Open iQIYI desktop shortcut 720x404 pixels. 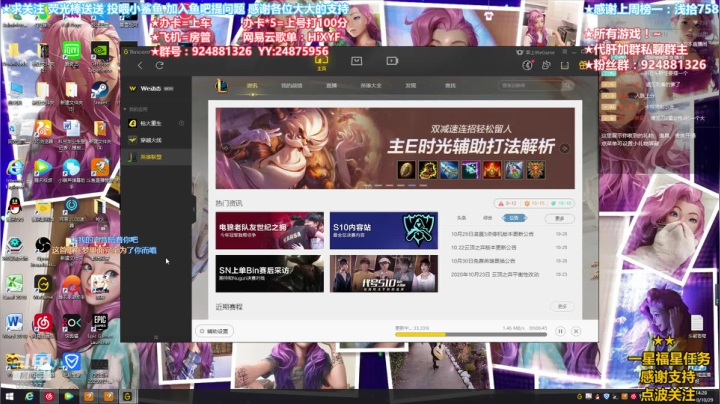point(72,54)
